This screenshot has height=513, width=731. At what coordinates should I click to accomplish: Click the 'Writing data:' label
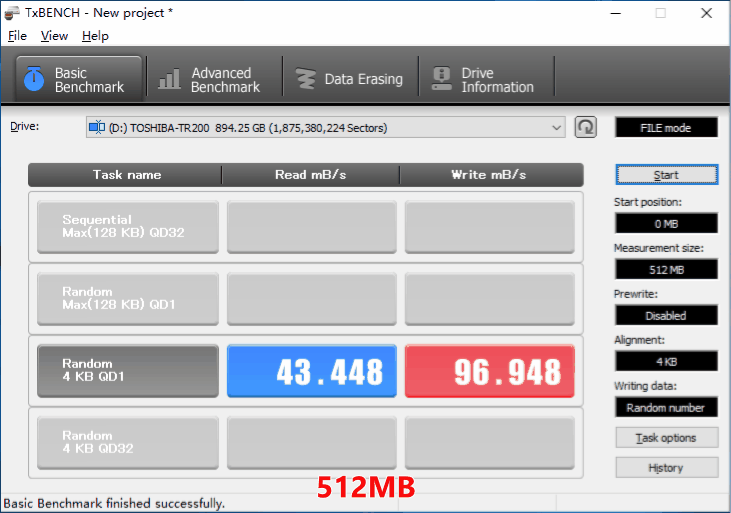[x=645, y=386]
